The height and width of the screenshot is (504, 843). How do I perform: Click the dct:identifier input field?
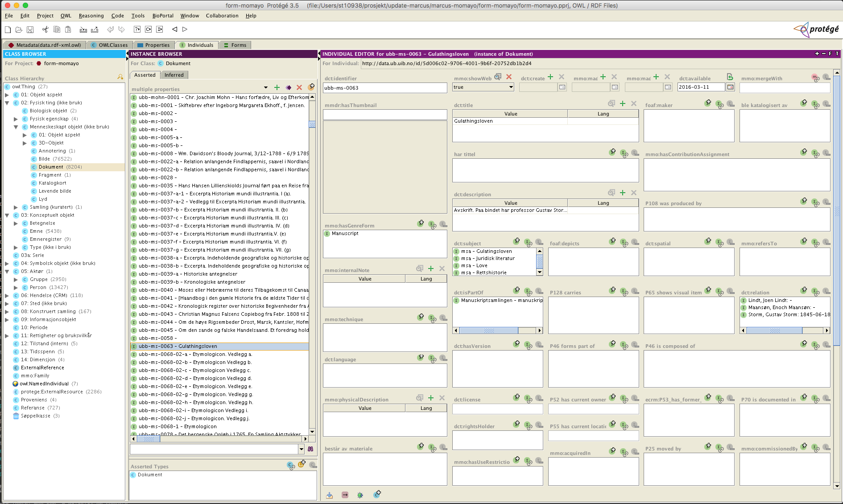point(385,88)
